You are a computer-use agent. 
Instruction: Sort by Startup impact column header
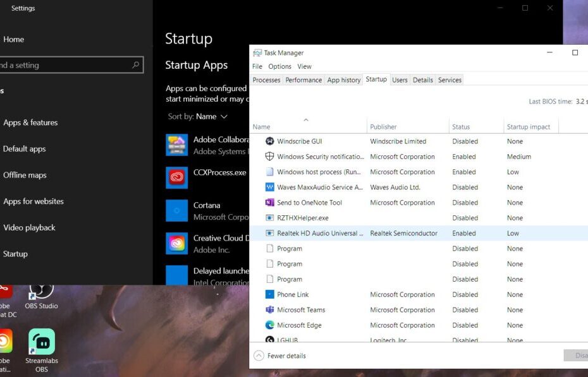pyautogui.click(x=529, y=127)
